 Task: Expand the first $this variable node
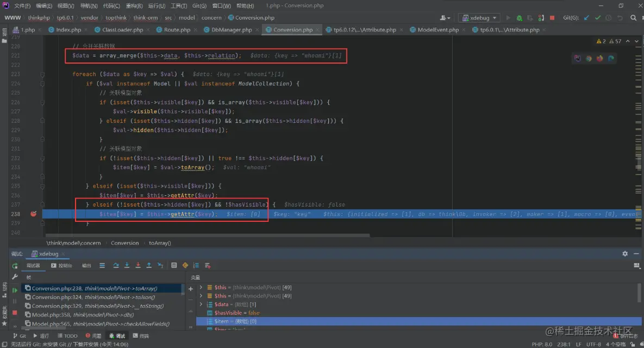tap(201, 287)
